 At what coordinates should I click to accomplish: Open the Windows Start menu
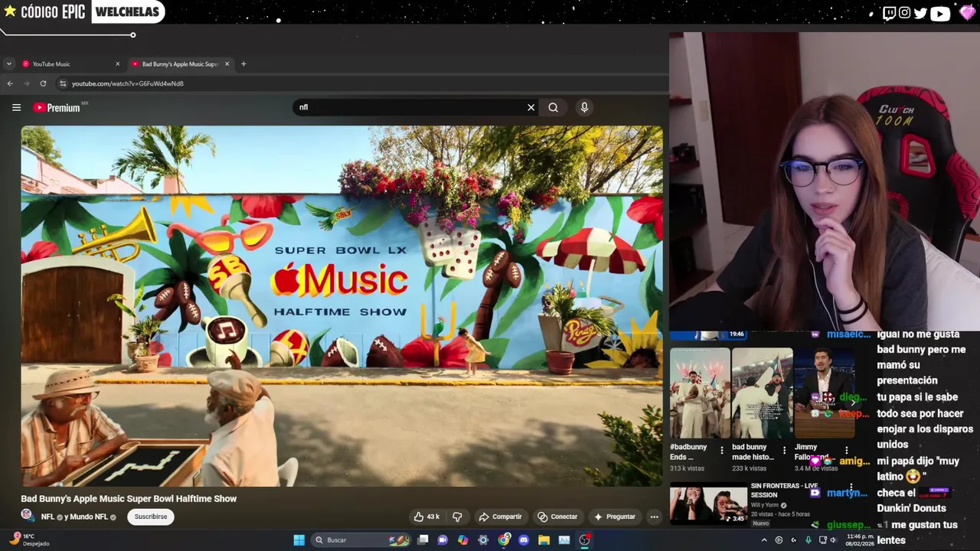[x=299, y=540]
